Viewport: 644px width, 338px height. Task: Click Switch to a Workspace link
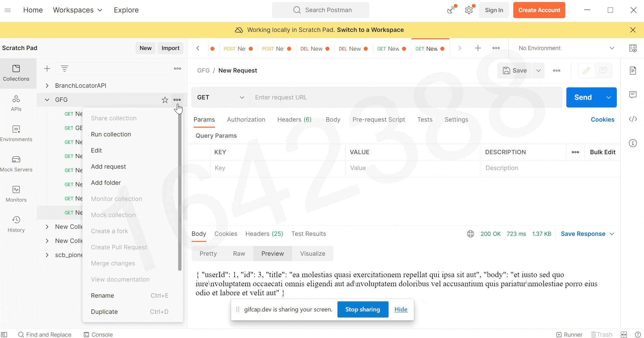370,30
